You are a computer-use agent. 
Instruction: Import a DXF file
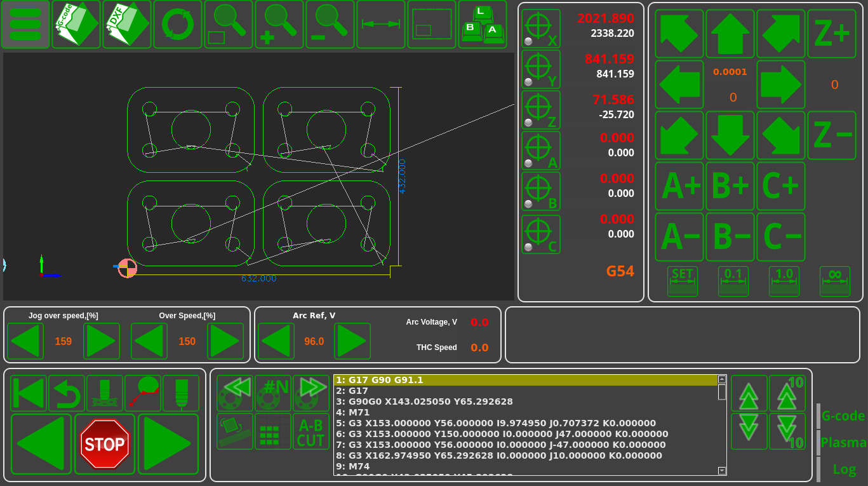pos(127,25)
